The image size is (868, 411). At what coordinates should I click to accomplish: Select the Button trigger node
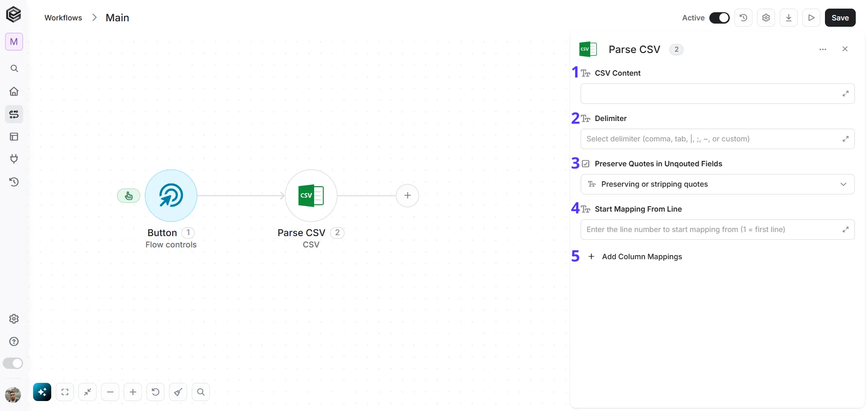point(171,196)
